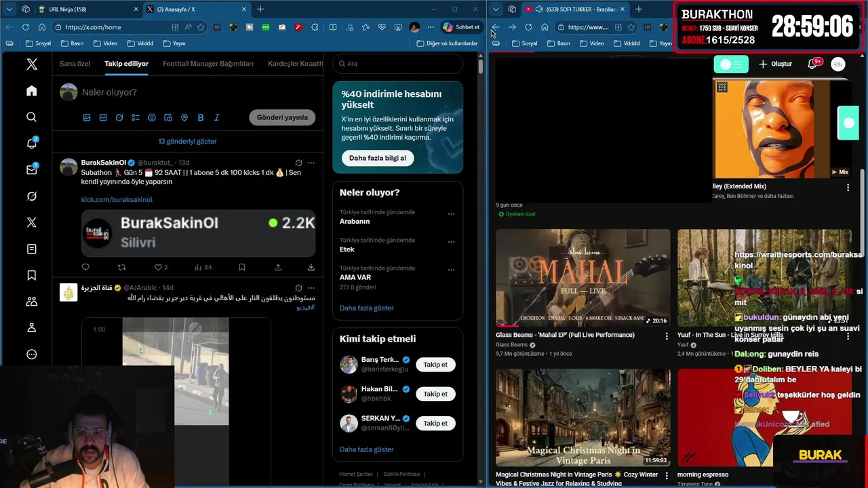This screenshot has height=488, width=868.
Task: Open new tab in YouTube browser window
Action: click(638, 9)
